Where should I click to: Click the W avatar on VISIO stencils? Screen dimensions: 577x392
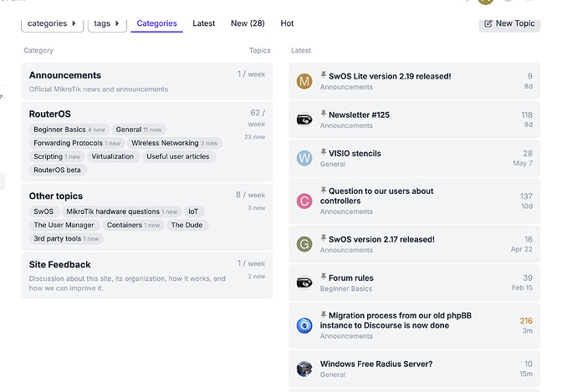click(304, 158)
